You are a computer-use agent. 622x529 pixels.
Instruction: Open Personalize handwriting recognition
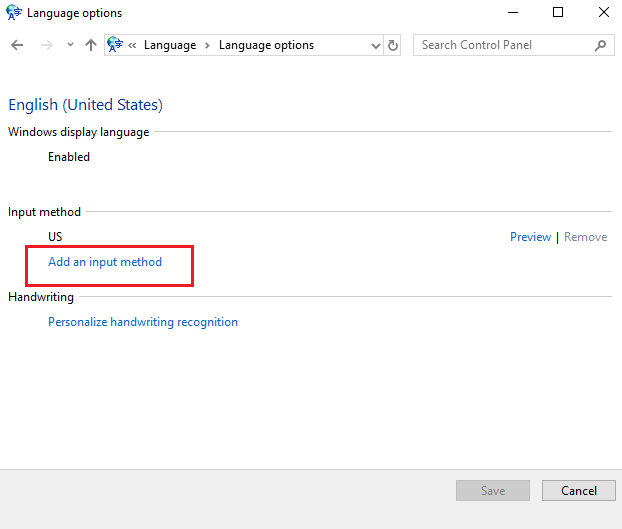click(x=143, y=322)
